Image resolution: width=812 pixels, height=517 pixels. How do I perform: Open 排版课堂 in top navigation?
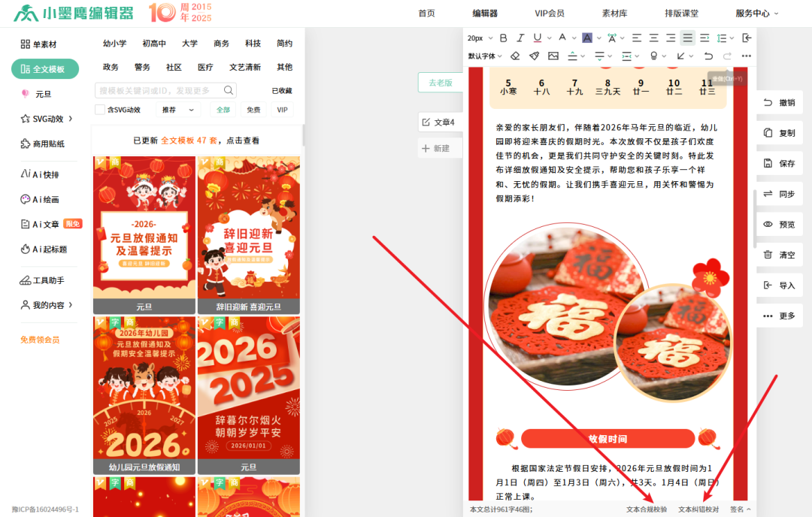pos(681,14)
